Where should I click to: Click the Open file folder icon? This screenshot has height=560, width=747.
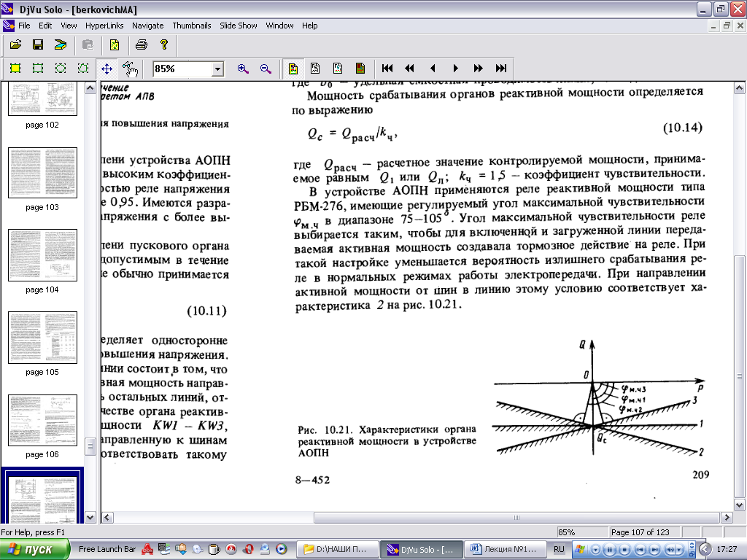coord(16,44)
